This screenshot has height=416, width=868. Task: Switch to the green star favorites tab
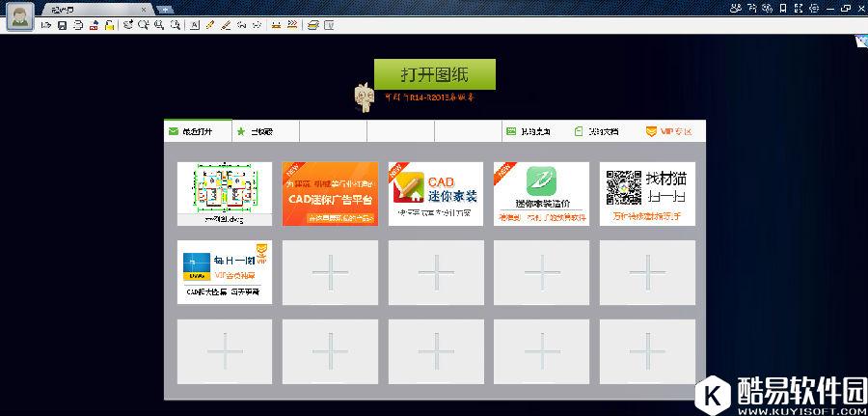[x=266, y=131]
